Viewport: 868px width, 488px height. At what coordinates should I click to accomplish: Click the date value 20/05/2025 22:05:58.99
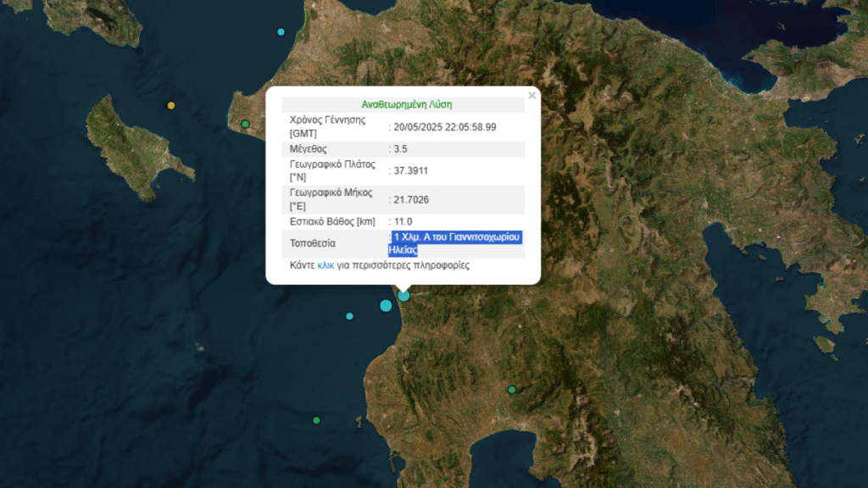(445, 127)
